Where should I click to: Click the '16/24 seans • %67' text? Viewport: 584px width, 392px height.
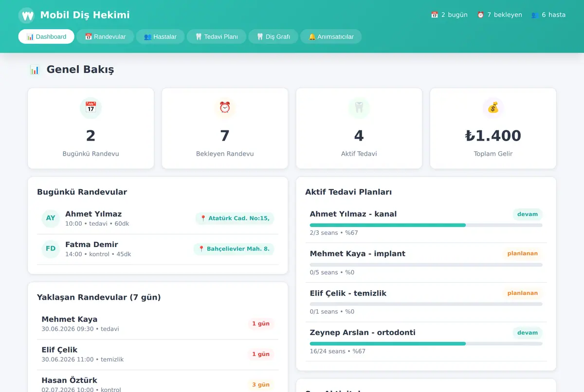pos(338,351)
